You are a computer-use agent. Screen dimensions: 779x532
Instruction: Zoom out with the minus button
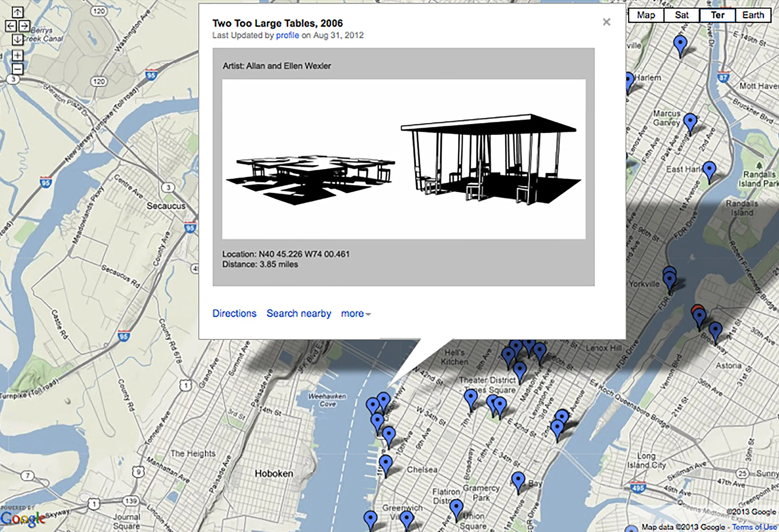18,69
